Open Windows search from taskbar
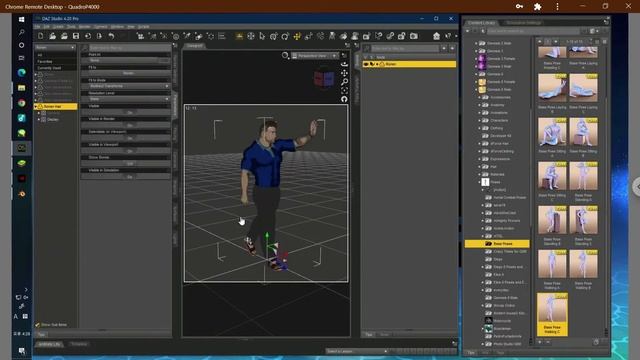The width and height of the screenshot is (640, 360). [x=22, y=32]
